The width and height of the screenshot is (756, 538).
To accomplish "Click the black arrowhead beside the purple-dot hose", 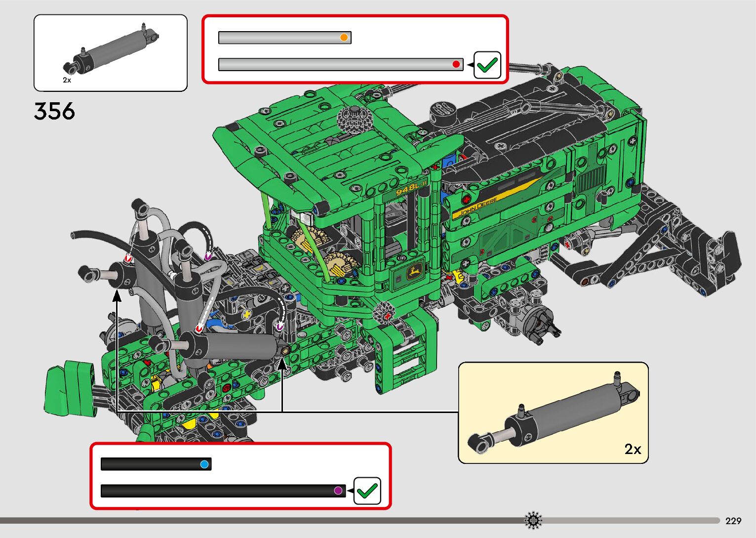I will pyautogui.click(x=349, y=491).
